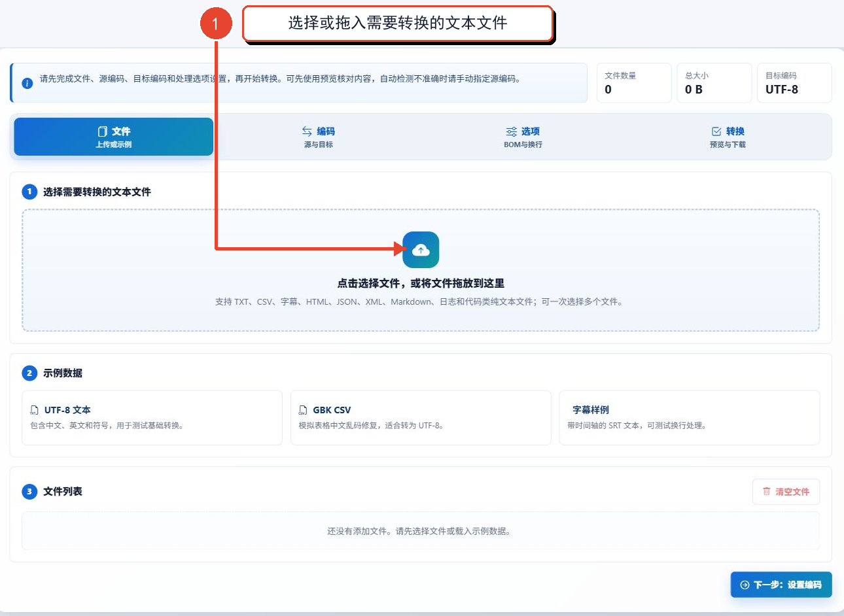Click the description 模拟表格中文乱码修复
This screenshot has height=616, width=844.
(373, 425)
